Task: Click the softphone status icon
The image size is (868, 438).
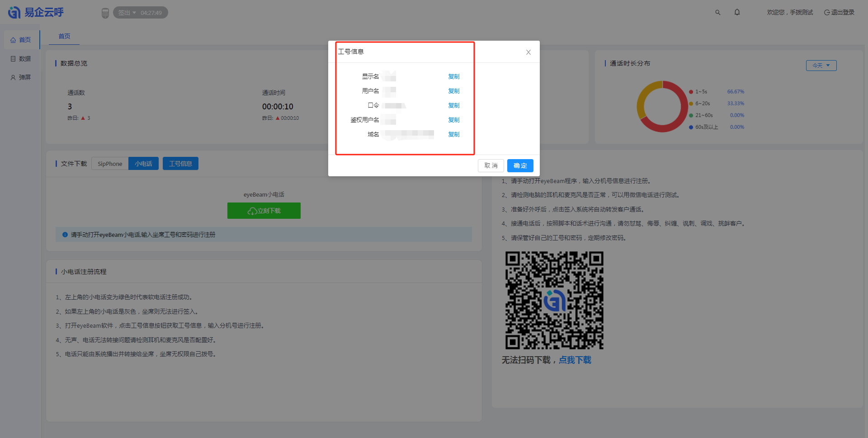Action: 105,13
